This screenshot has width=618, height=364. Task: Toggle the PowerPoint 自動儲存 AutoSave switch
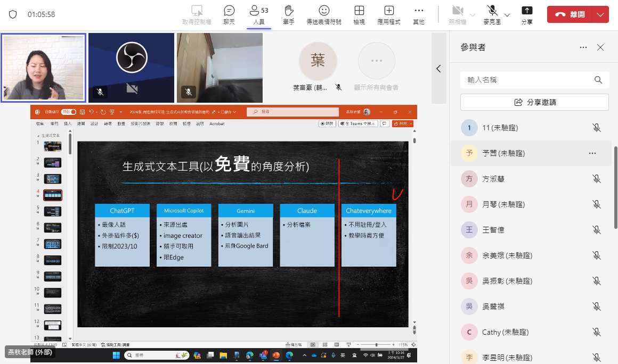coord(69,112)
